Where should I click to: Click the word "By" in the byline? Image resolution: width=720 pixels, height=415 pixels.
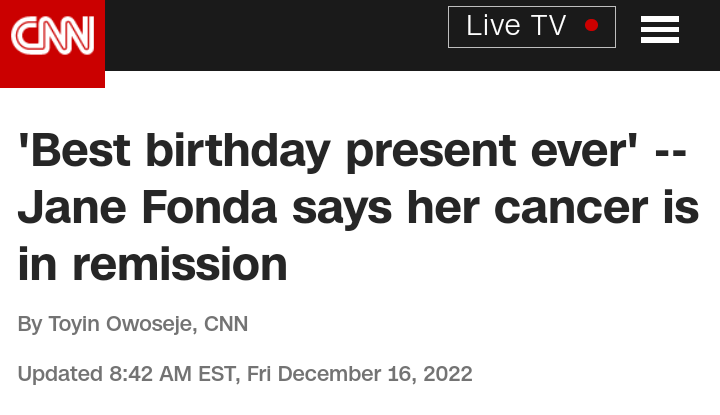tap(30, 324)
